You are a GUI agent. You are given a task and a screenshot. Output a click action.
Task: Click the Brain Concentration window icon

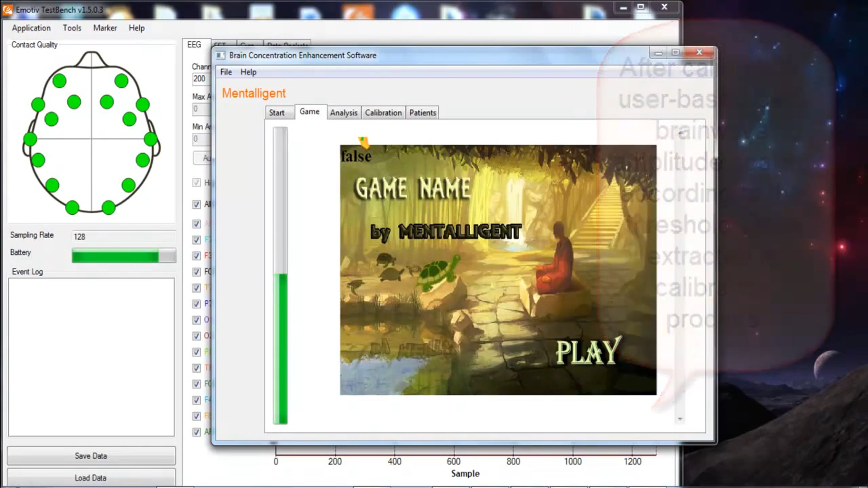pyautogui.click(x=220, y=55)
